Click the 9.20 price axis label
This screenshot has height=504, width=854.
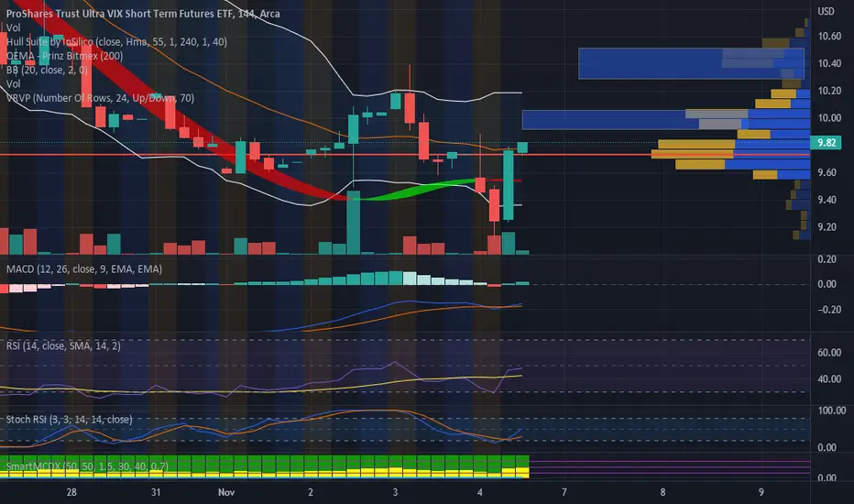pos(827,226)
